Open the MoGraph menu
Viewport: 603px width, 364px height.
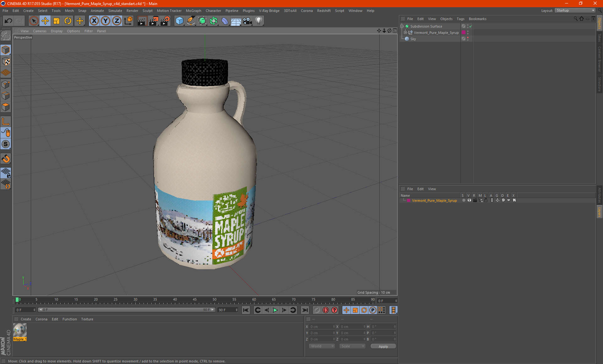click(193, 11)
